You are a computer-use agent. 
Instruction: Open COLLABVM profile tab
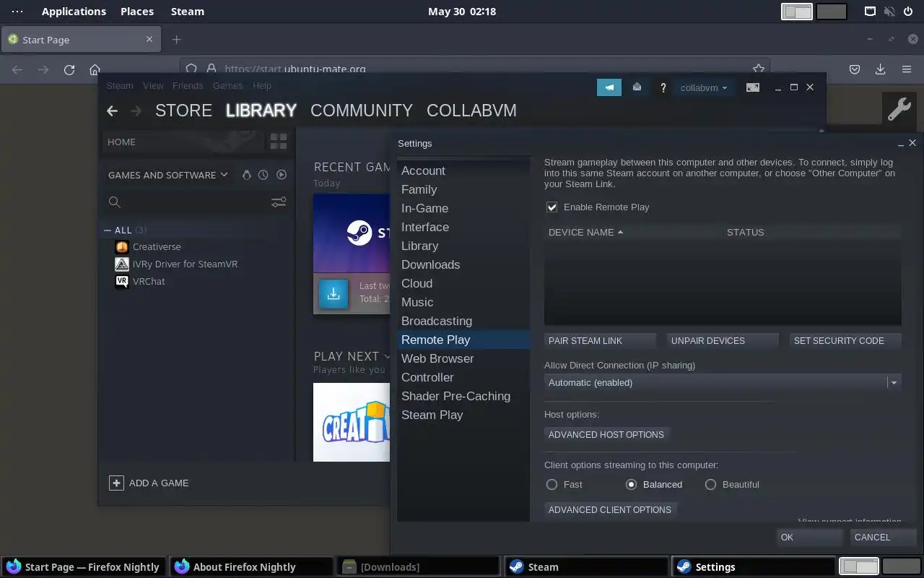[x=471, y=111]
